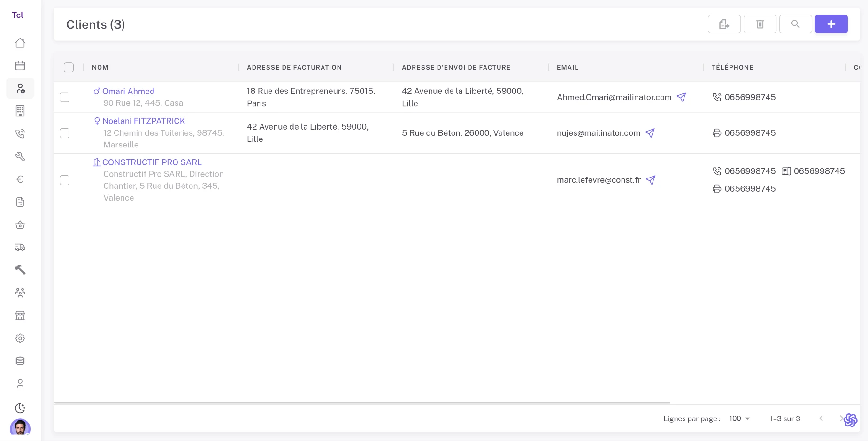Go to the previous page chevron
This screenshot has height=441, width=868.
coord(821,418)
